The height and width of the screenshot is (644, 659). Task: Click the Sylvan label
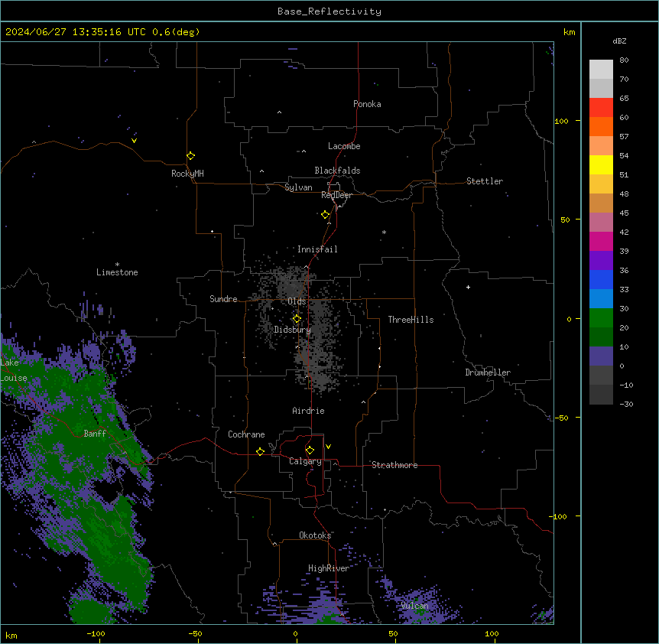point(298,187)
